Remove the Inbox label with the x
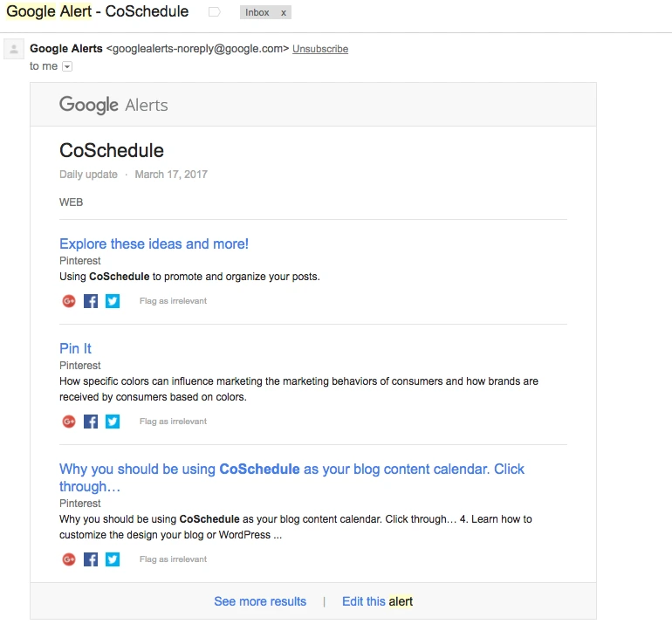 click(x=283, y=13)
